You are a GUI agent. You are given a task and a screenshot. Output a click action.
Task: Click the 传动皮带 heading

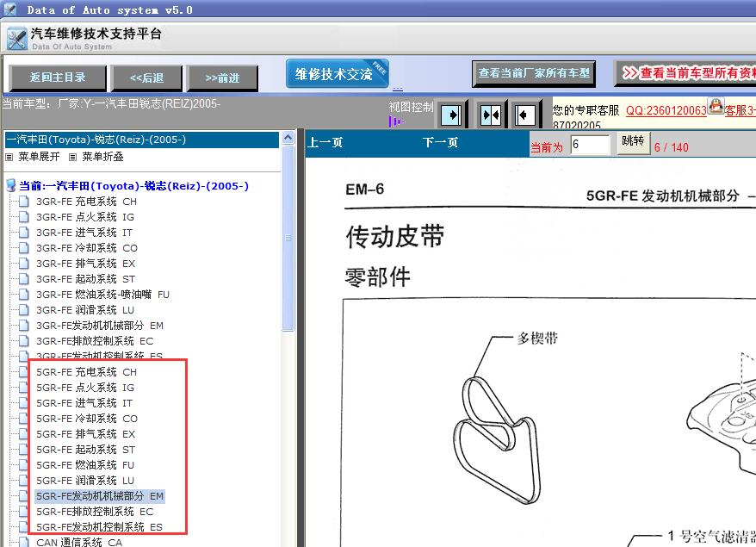click(x=394, y=237)
